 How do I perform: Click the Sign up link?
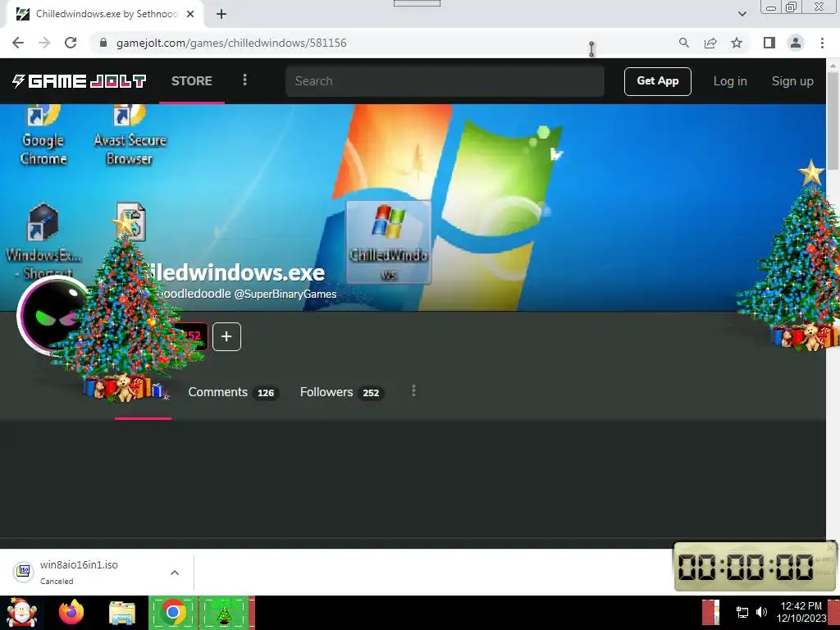(792, 81)
